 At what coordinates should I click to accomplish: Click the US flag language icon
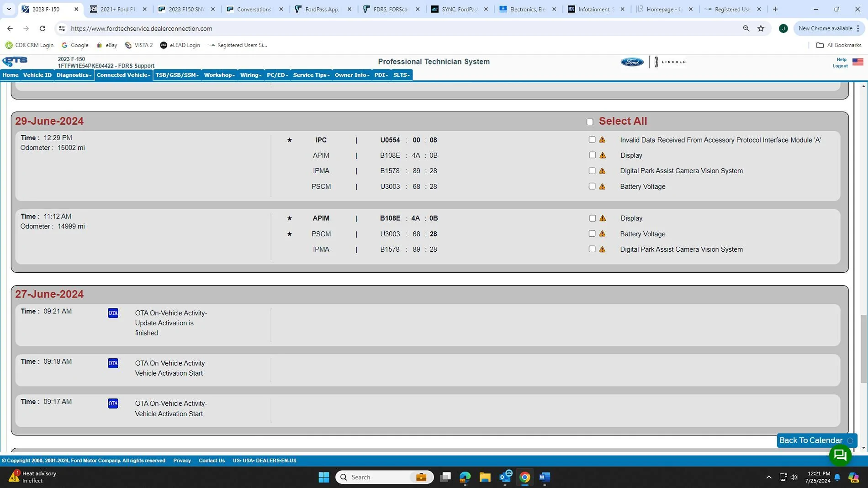tap(857, 62)
